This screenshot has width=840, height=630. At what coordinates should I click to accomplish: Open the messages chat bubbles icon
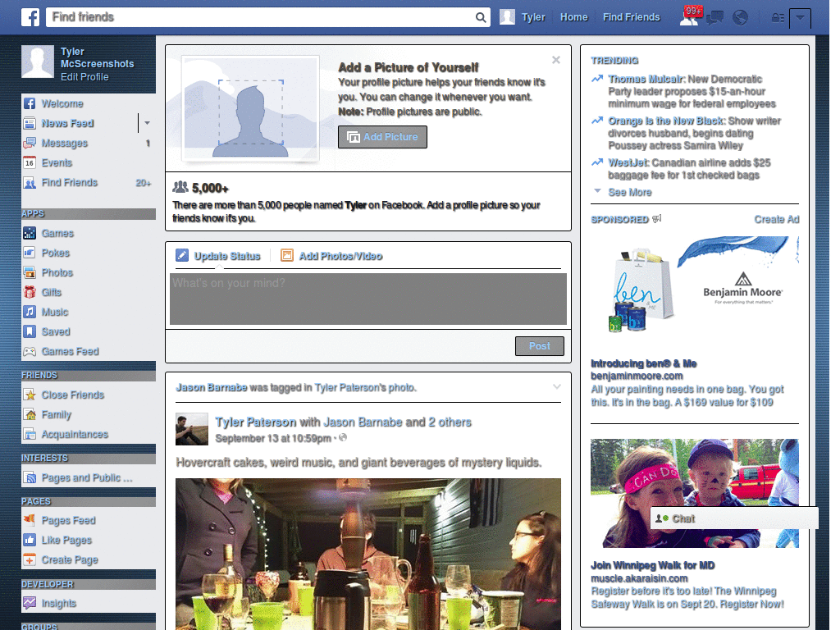[x=714, y=18]
